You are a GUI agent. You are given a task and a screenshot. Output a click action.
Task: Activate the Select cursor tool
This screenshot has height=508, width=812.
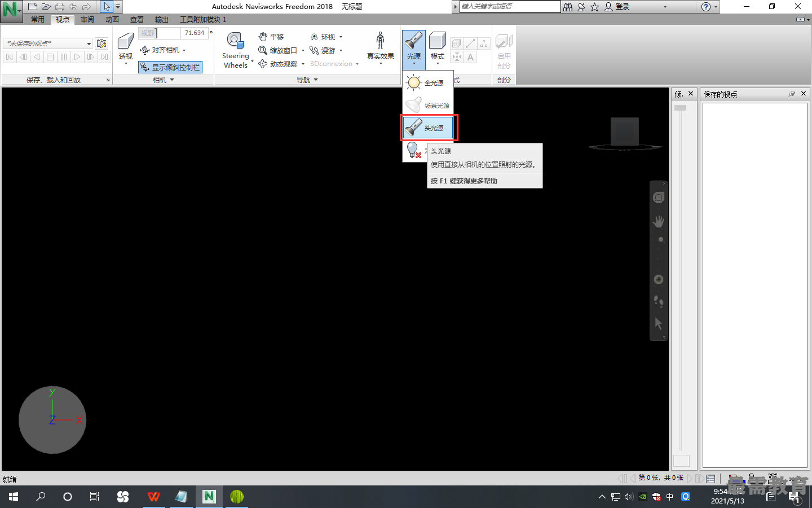(x=107, y=7)
